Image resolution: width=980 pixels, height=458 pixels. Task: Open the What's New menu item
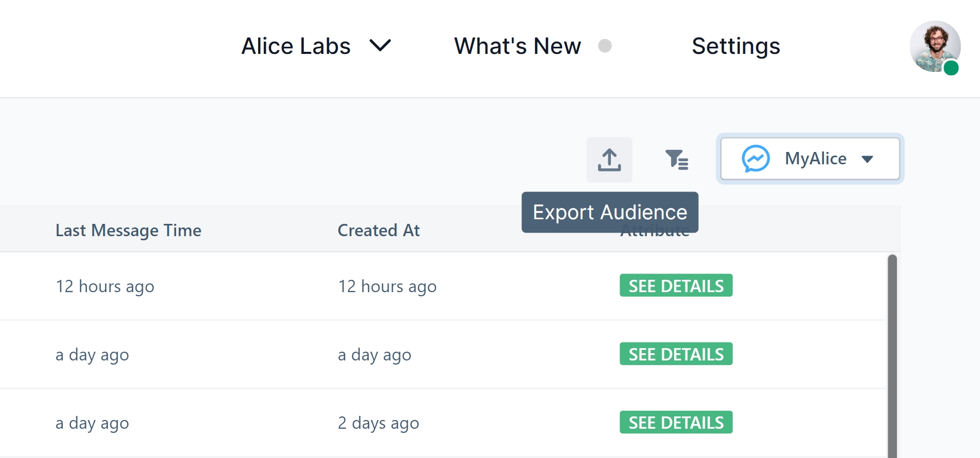pyautogui.click(x=517, y=46)
